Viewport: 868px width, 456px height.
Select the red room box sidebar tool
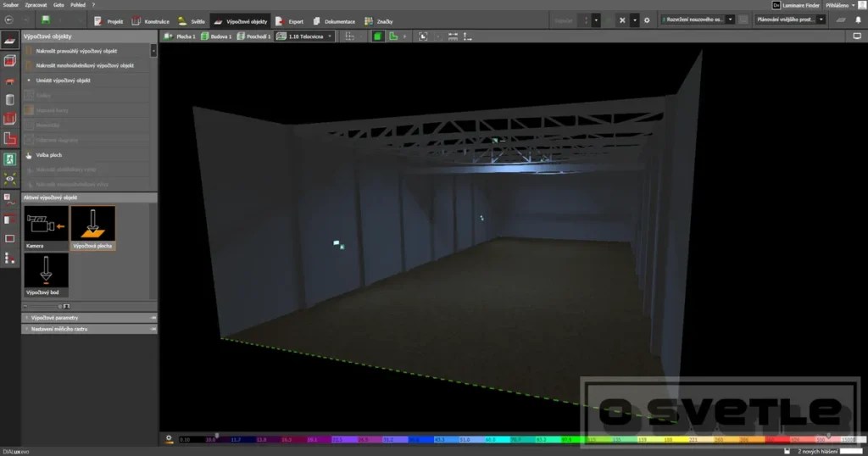click(x=9, y=119)
